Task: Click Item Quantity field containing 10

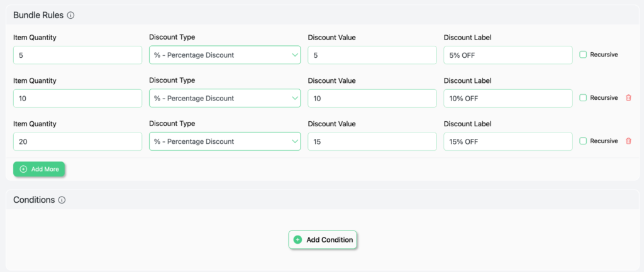Action: coord(77,99)
